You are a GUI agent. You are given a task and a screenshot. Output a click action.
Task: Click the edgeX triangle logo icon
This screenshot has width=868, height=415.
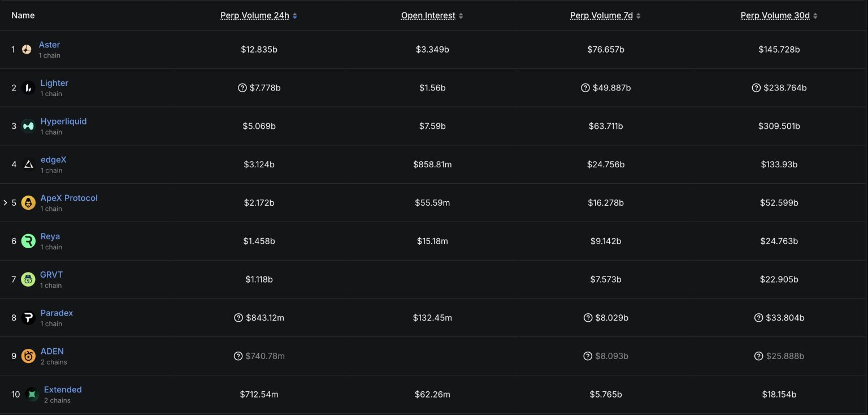(x=28, y=165)
